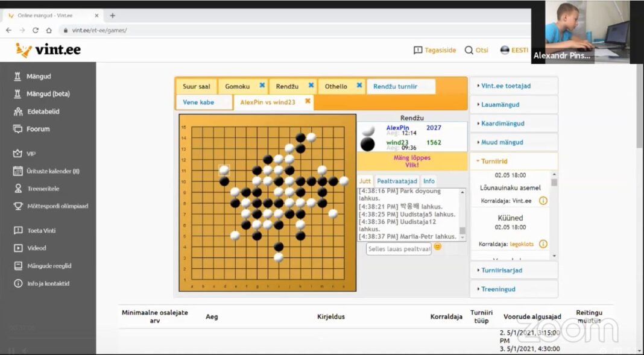Viewport: 644px width, 355px height.
Task: Click the Foorum speech-bubble icon
Action: pyautogui.click(x=17, y=129)
